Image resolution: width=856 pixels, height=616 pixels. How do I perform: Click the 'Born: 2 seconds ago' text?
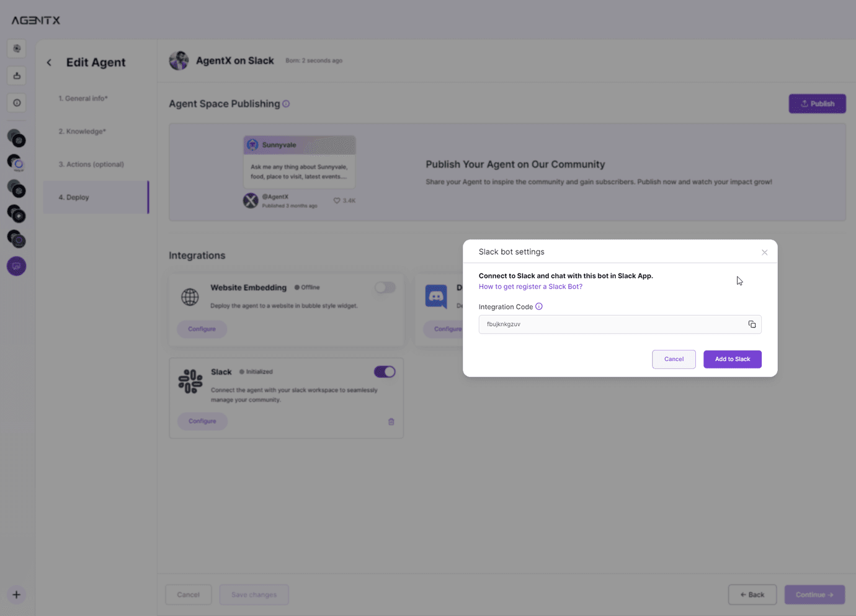tap(314, 61)
